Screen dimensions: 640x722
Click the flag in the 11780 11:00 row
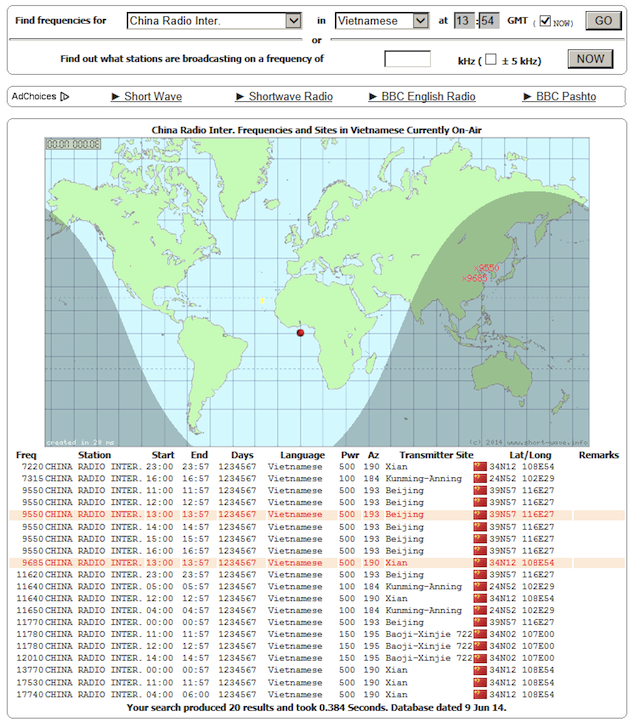(x=480, y=635)
